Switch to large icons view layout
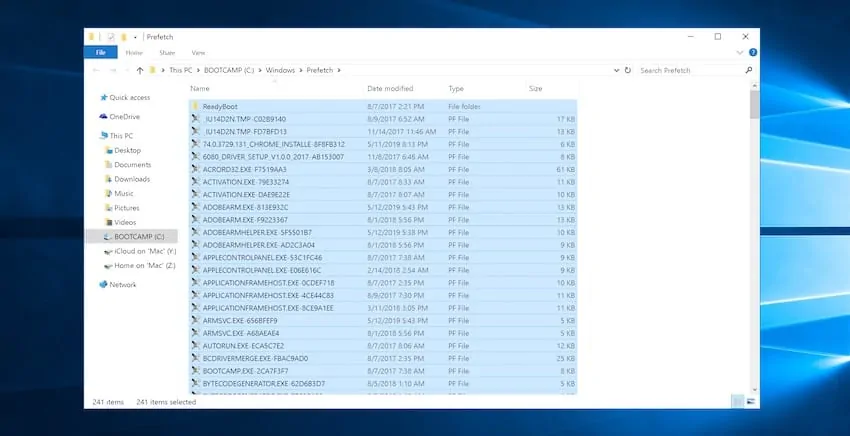The image size is (850, 436). tap(751, 401)
